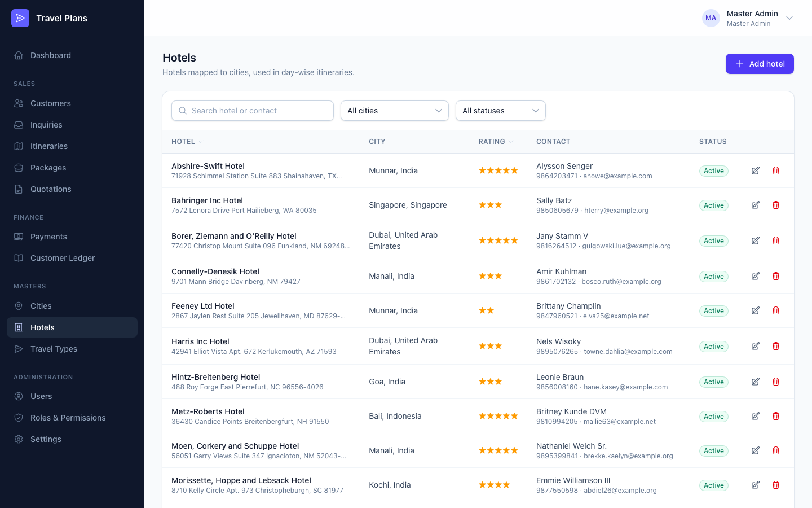Viewport: 812px width, 508px height.
Task: Click Active status badge for Harris Inc Hotel
Action: pos(714,347)
